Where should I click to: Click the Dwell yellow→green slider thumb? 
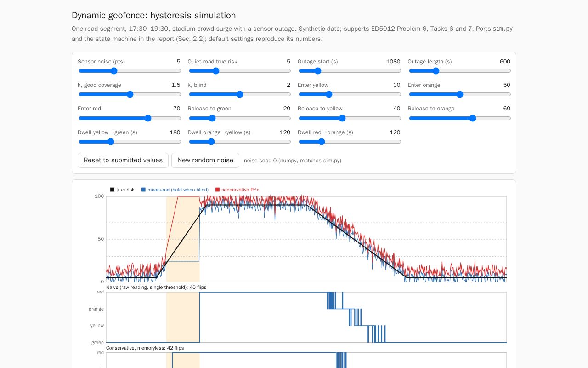[x=110, y=142]
